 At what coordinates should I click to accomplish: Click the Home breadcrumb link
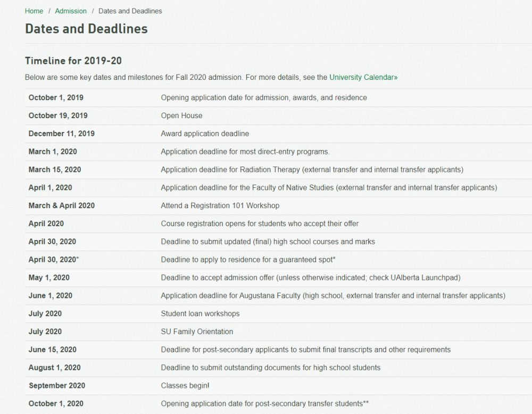[34, 11]
